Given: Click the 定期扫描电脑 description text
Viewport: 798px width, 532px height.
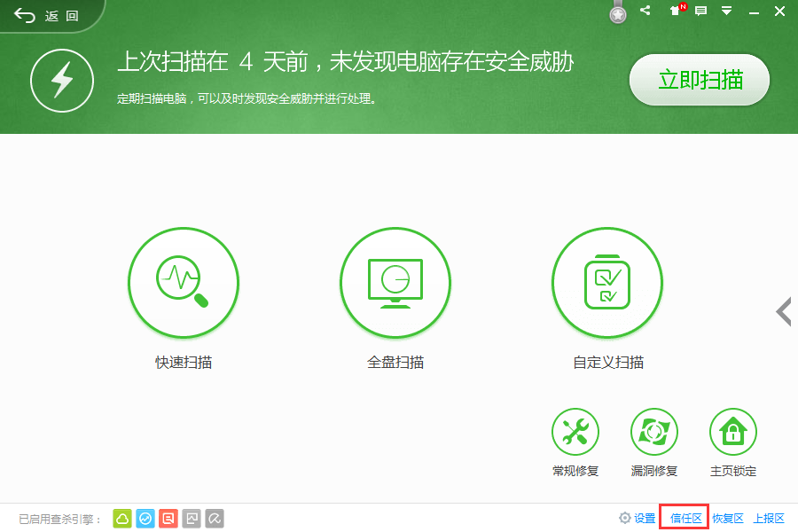Looking at the screenshot, I should (247, 98).
